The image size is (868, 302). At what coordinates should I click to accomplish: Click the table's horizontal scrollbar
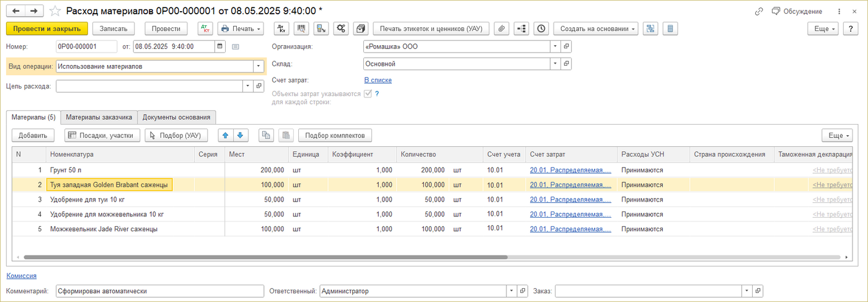265,257
